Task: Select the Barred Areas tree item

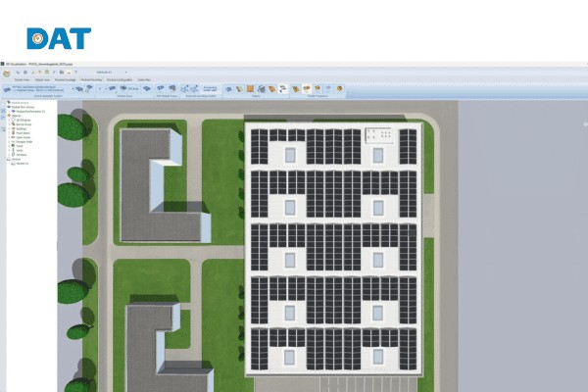Action: [x=24, y=124]
